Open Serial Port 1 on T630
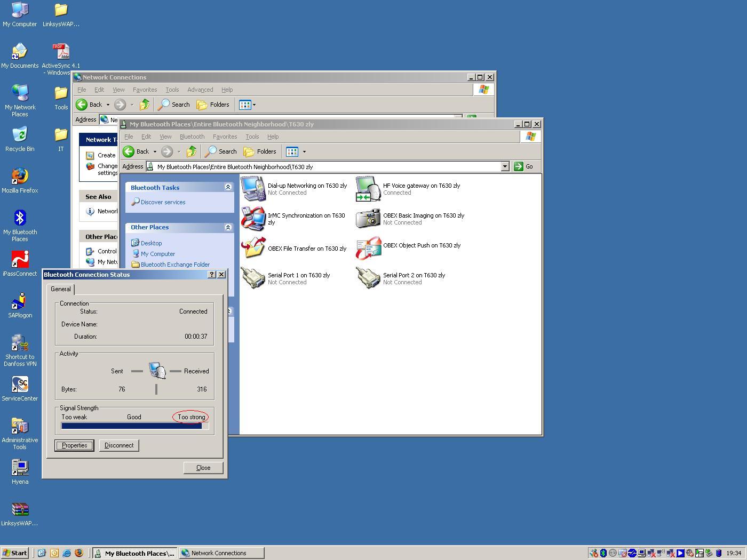This screenshot has height=560, width=747. pyautogui.click(x=253, y=278)
